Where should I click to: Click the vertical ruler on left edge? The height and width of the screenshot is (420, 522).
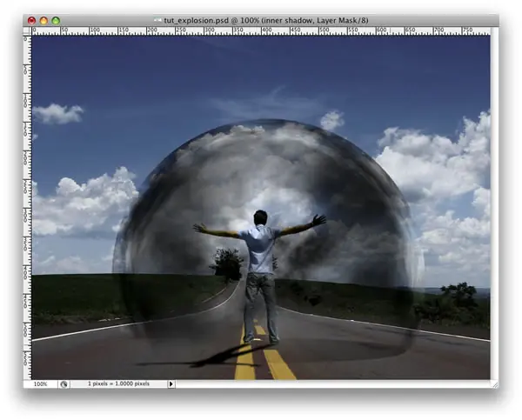pyautogui.click(x=27, y=207)
